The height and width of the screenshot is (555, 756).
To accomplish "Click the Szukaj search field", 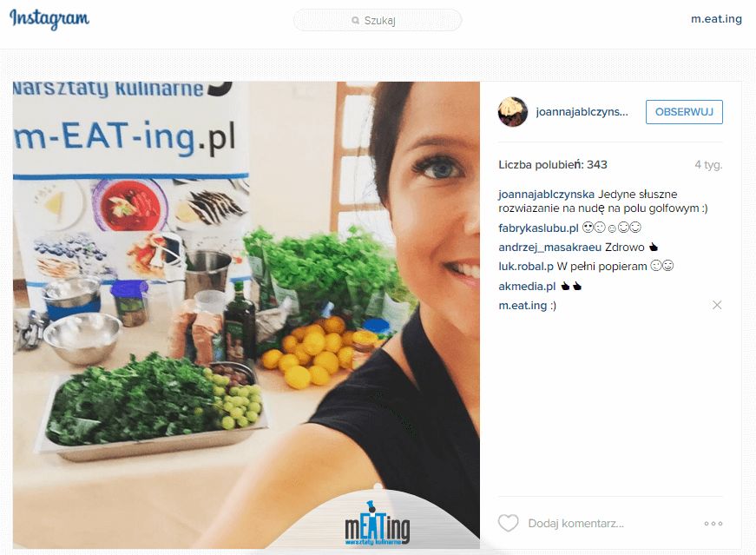I will click(x=378, y=20).
